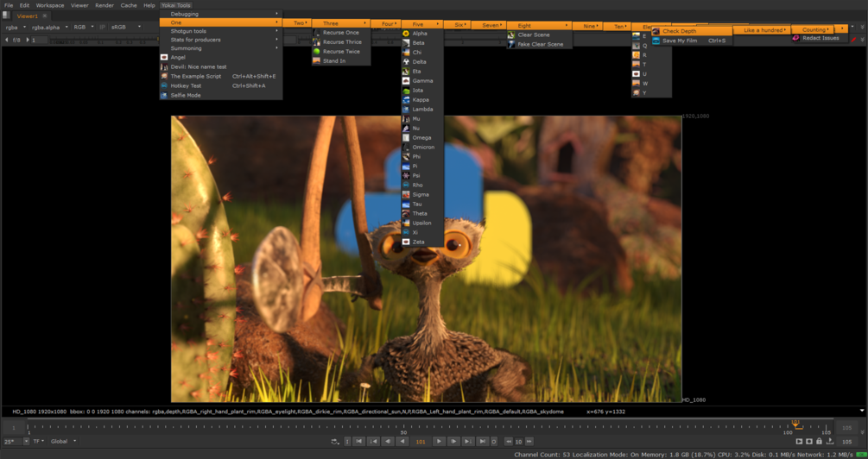Jump to the first frame button

(x=358, y=441)
